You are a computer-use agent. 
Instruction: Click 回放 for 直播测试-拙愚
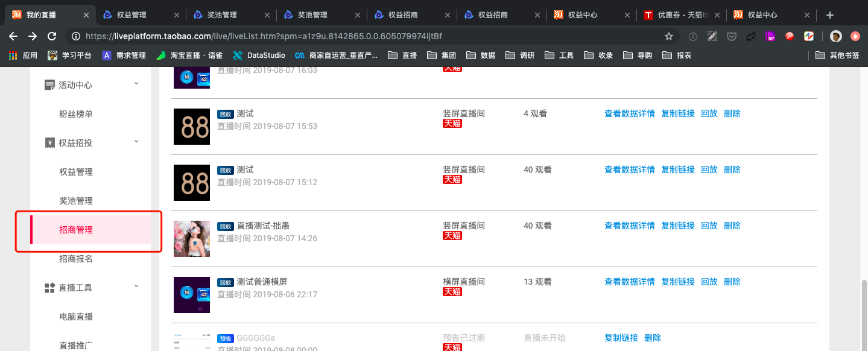pyautogui.click(x=709, y=226)
